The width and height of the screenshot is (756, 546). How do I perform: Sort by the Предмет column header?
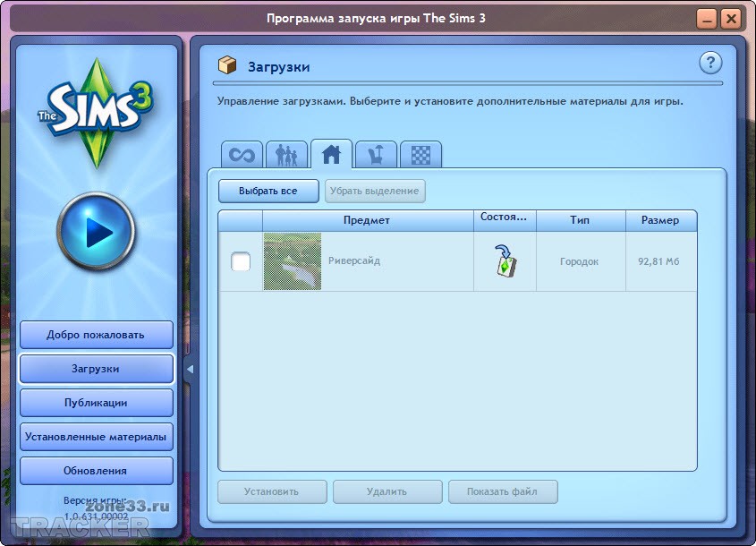pyautogui.click(x=368, y=220)
